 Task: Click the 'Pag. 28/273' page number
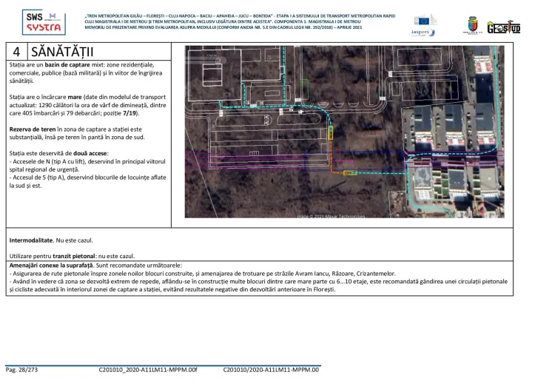tap(22, 369)
